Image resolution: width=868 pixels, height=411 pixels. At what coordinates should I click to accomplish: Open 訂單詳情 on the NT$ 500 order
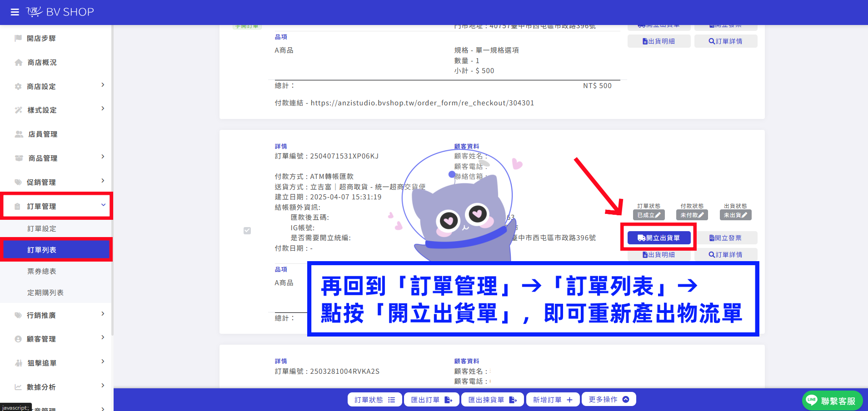[x=726, y=41]
